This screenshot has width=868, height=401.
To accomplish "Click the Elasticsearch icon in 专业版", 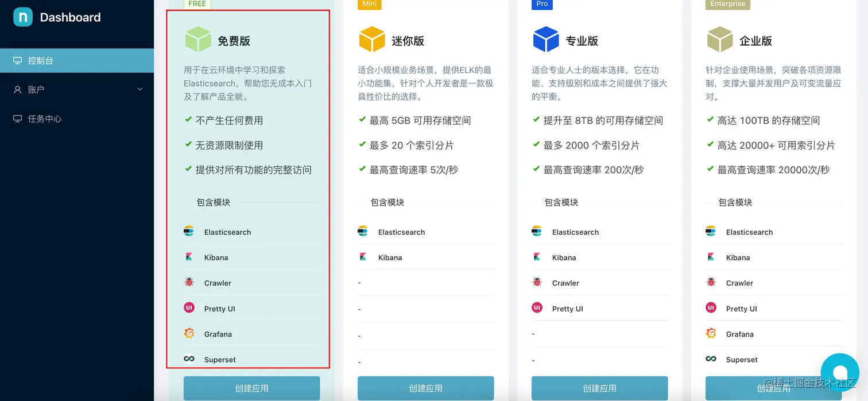I will tap(537, 231).
